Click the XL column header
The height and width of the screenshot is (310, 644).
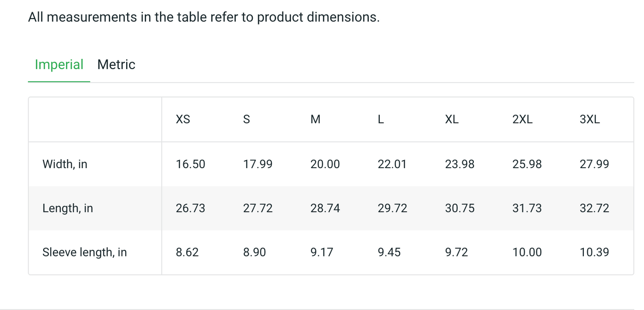point(451,120)
